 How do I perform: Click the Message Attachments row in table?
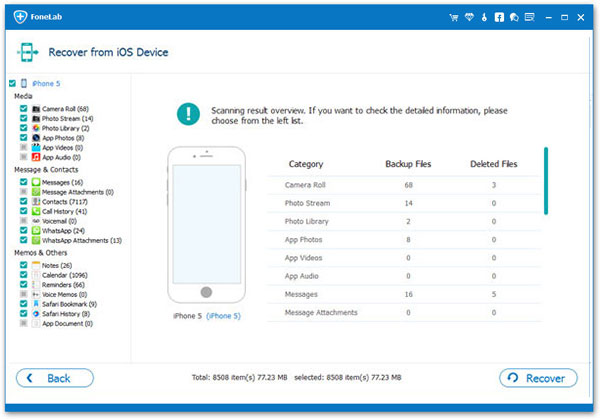(404, 313)
